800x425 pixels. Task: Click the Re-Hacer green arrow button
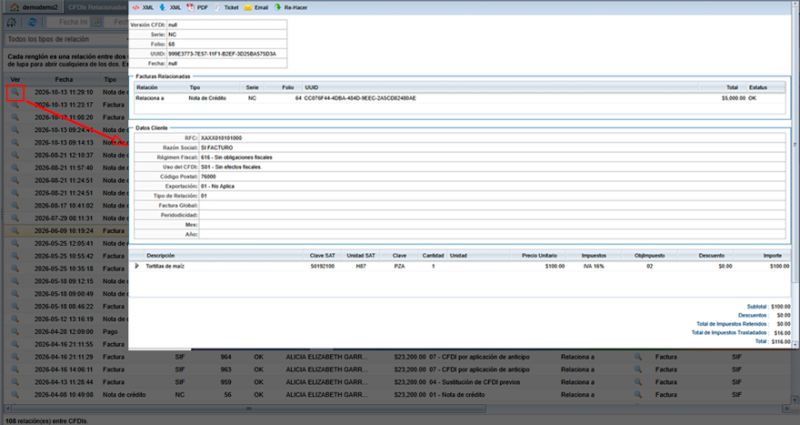(290, 8)
